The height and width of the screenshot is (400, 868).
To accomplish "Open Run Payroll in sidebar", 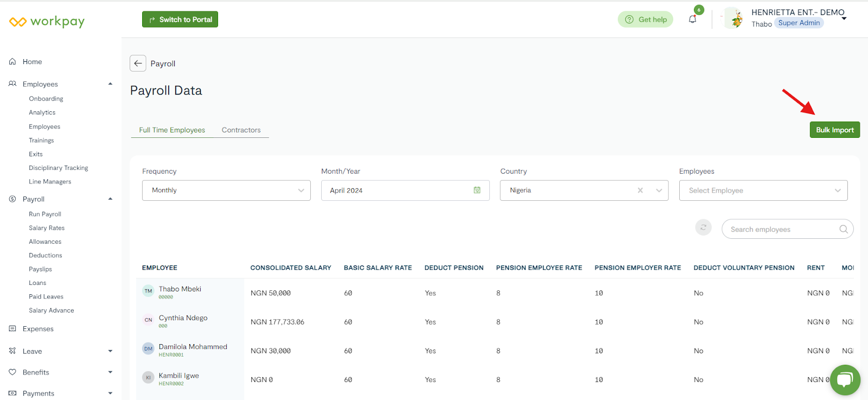I will coord(45,214).
